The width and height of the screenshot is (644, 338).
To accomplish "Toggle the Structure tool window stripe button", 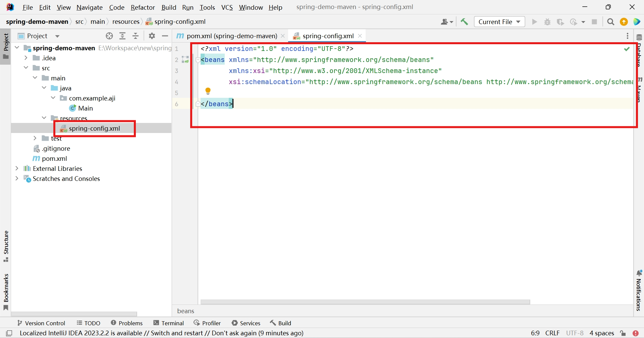I will (x=6, y=246).
